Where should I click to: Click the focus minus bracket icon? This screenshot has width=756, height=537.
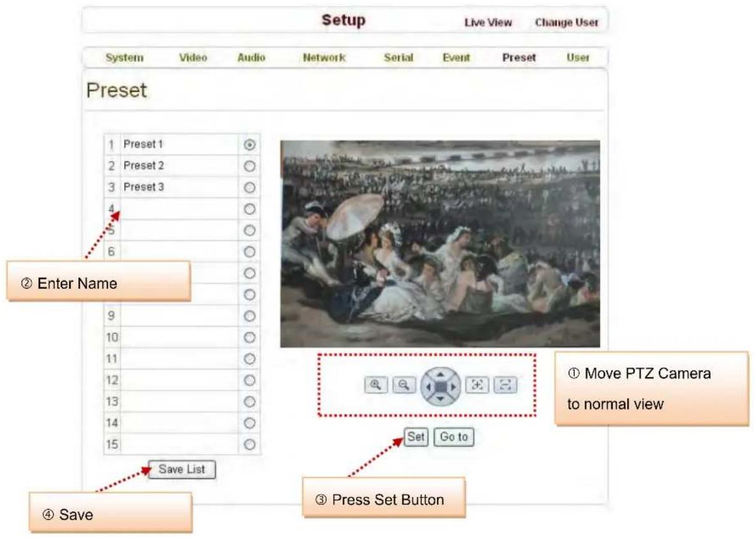pos(505,385)
